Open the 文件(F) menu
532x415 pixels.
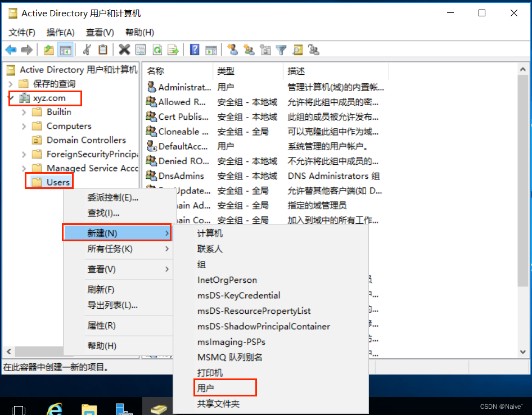[22, 33]
